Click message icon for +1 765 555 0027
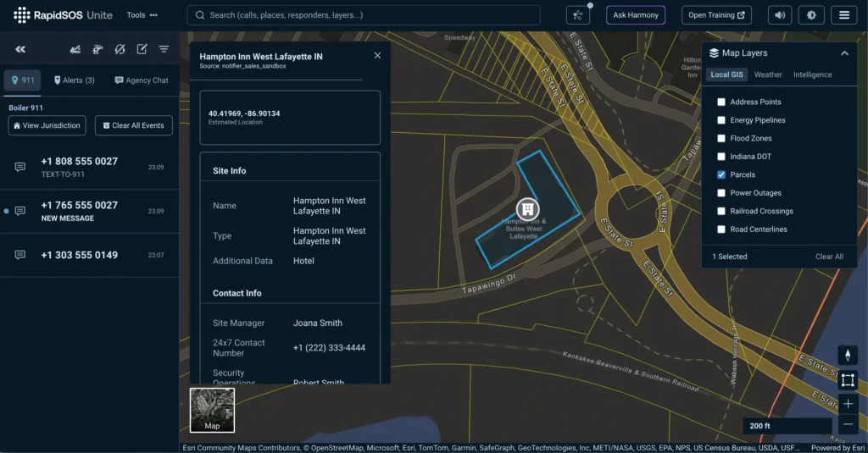 pos(20,211)
